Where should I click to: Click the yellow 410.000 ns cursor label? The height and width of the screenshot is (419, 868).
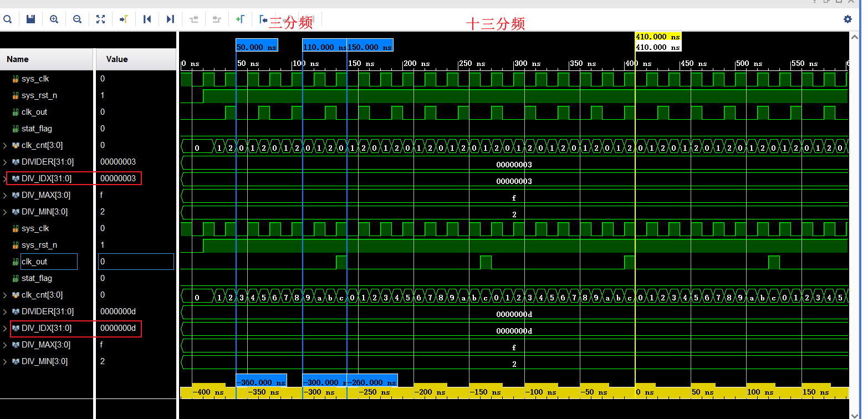(658, 37)
